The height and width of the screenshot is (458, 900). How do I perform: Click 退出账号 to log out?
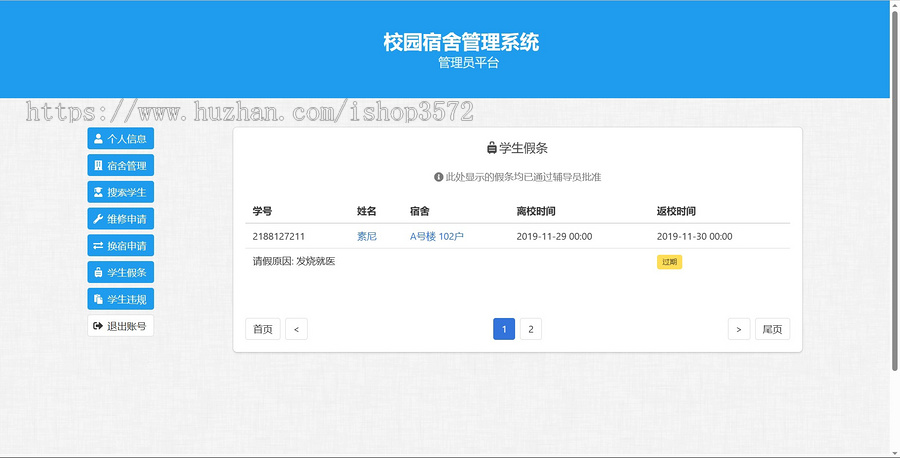point(121,325)
